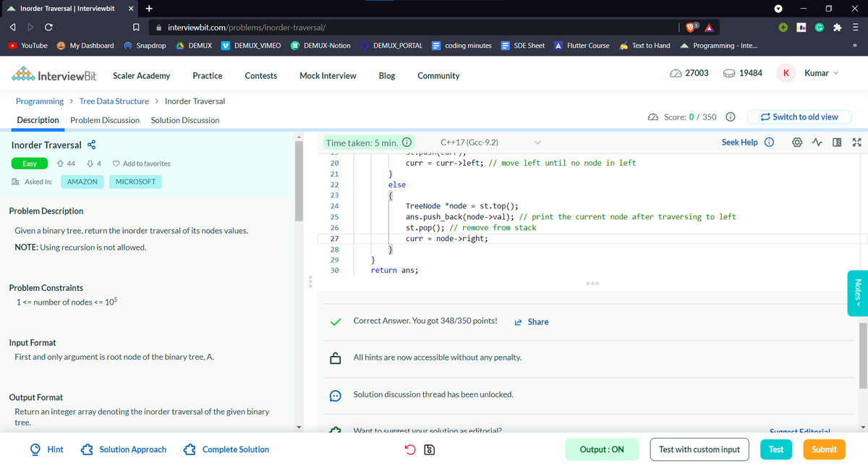Click the Hint lightbulb icon

pyautogui.click(x=35, y=449)
